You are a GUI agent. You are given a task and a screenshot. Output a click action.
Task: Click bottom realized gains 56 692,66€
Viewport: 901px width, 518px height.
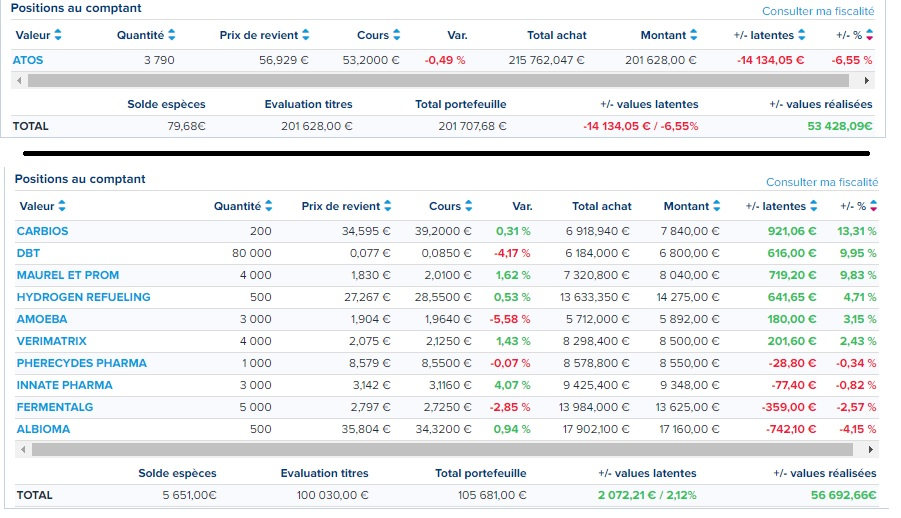[844, 495]
